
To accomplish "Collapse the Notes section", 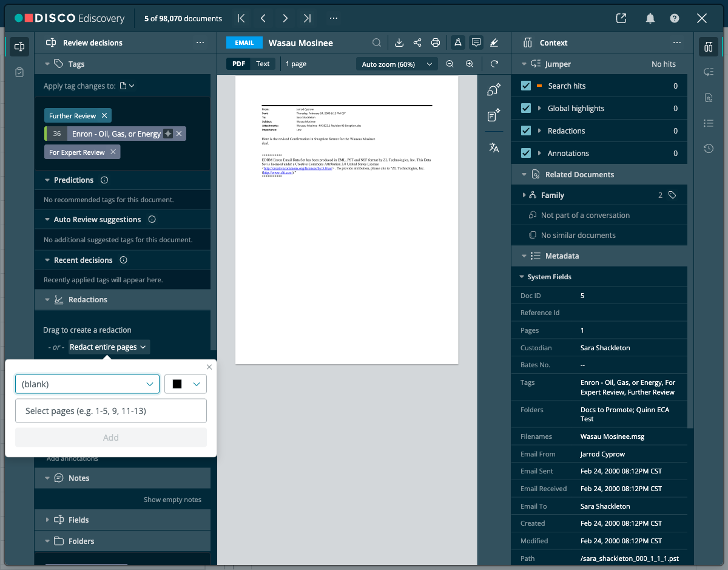I will [47, 478].
